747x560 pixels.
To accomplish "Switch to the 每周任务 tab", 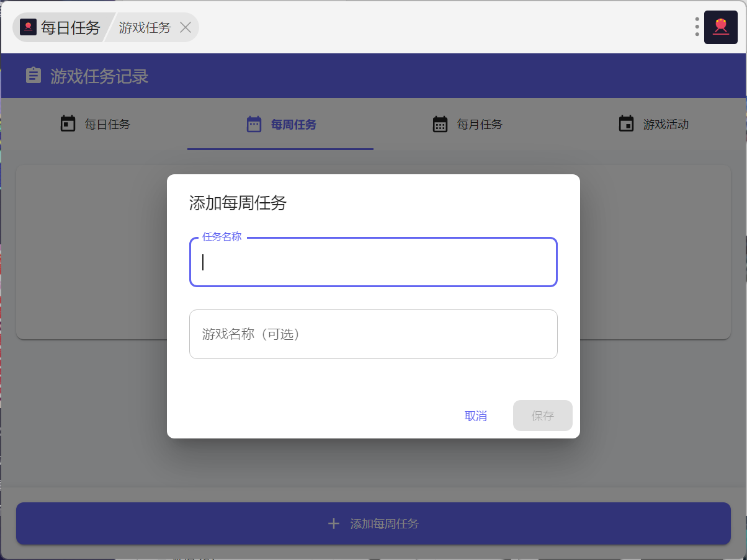I will coord(280,124).
